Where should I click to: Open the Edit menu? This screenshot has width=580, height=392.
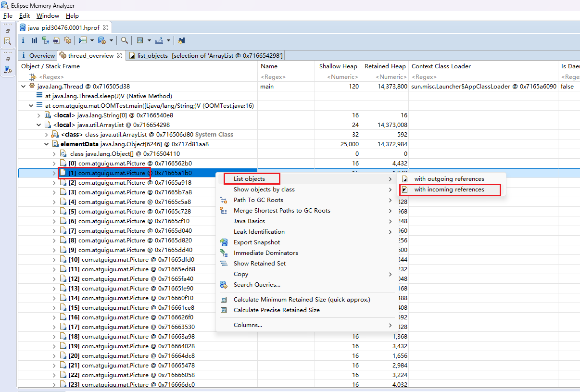click(x=25, y=16)
